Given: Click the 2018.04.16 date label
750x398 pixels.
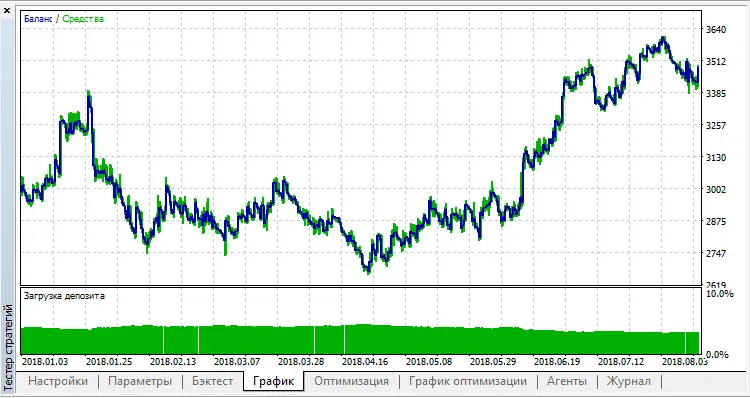Looking at the screenshot, I should click(365, 361).
